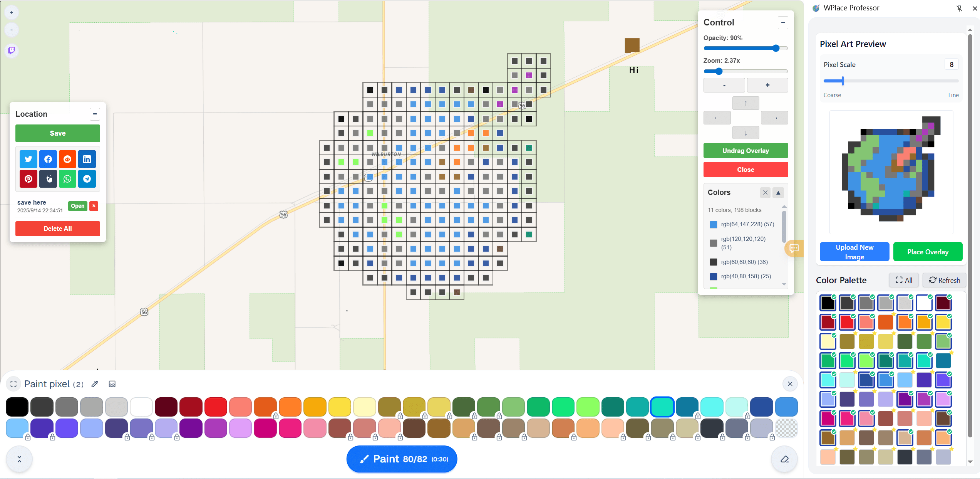Screen dimensions: 980x479
Task: Toggle the red palette color selection
Action: (847, 322)
